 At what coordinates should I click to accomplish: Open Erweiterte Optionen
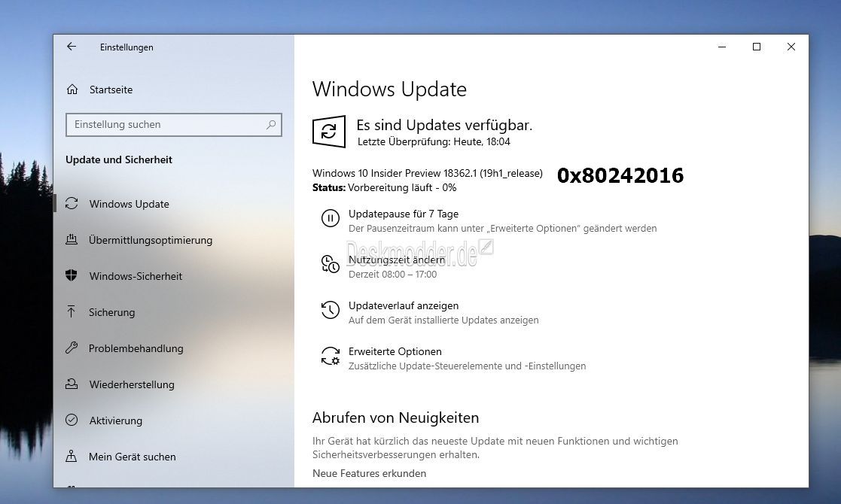click(x=395, y=351)
